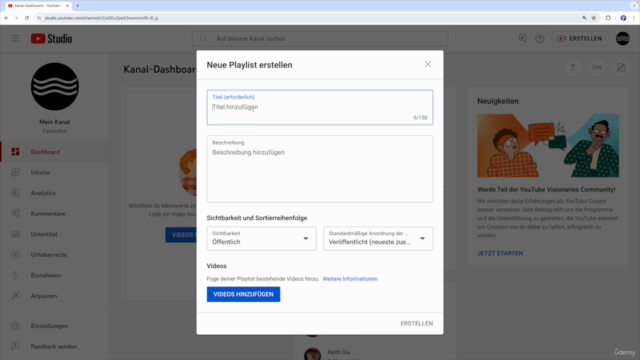Click the Neuigkeiten illustration image
Image resolution: width=640 pixels, height=360 pixels.
pos(548,146)
